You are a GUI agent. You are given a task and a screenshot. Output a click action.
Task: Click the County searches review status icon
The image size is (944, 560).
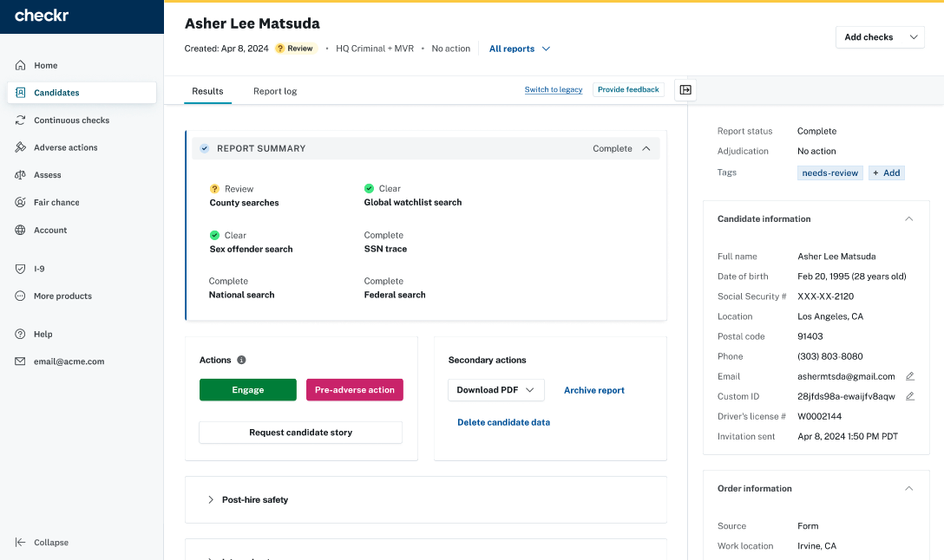click(214, 189)
